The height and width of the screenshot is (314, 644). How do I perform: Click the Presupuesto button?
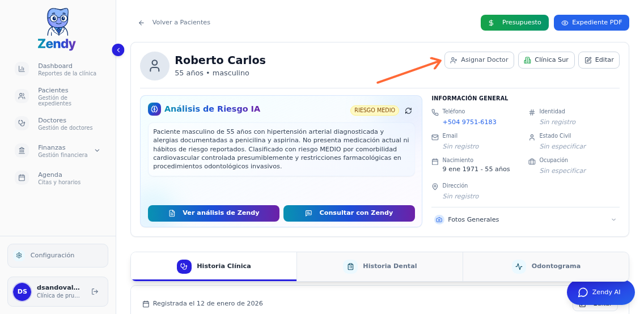(515, 23)
